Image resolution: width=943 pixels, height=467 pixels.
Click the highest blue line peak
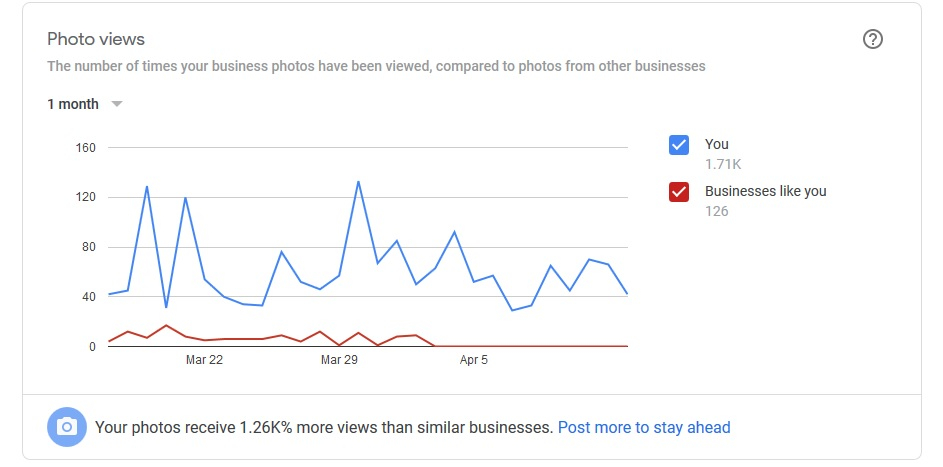[x=358, y=182]
